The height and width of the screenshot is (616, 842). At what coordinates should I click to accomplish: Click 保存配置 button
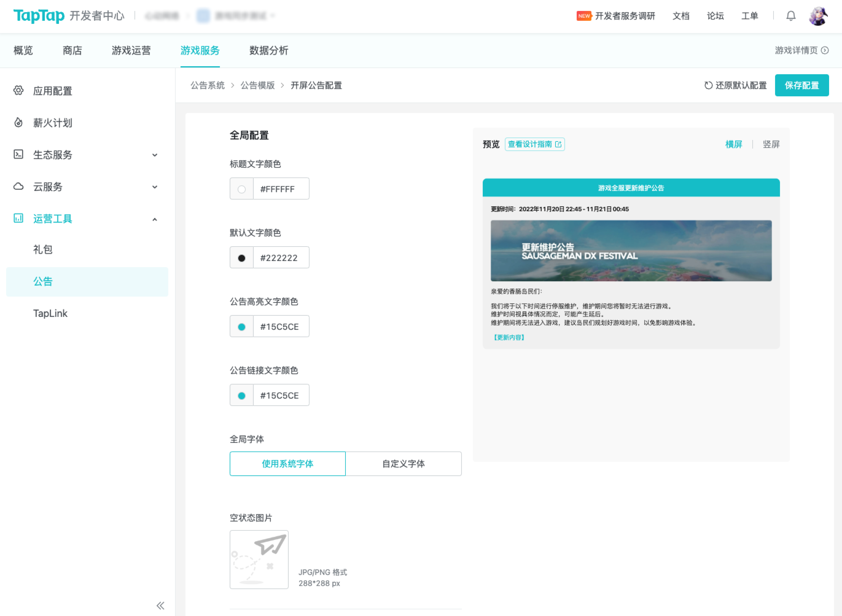coord(802,85)
